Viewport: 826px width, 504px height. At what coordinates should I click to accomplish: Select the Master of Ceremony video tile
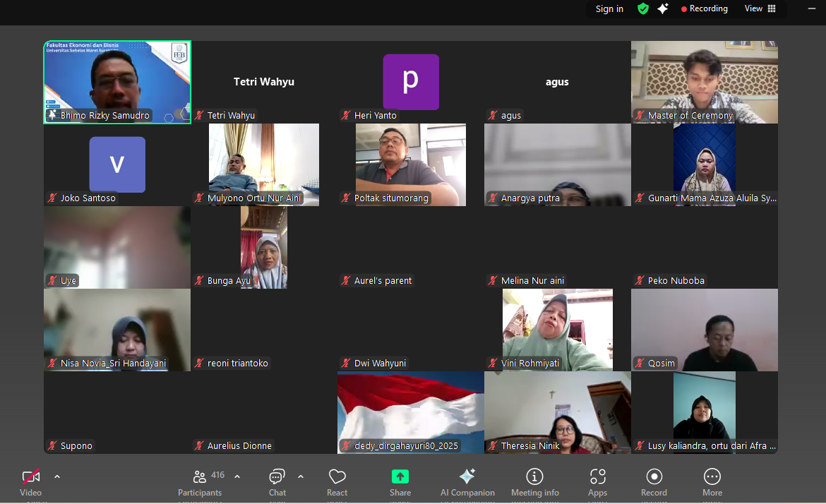704,81
